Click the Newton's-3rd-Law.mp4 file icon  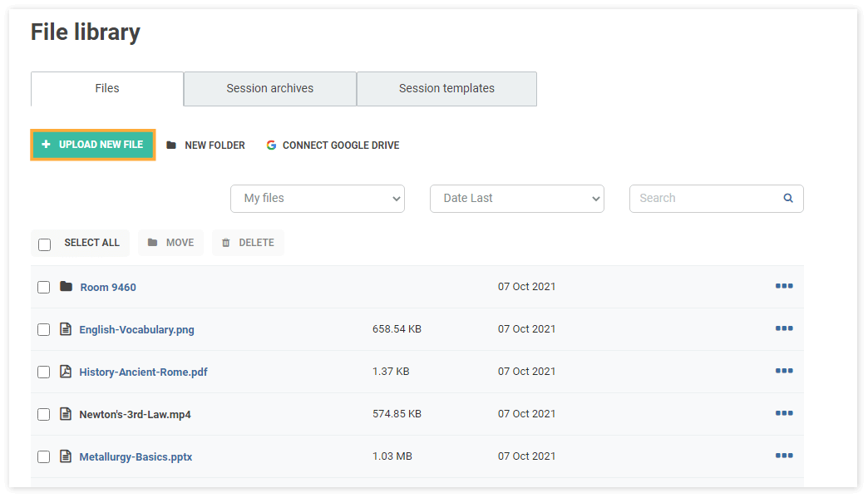coord(66,414)
